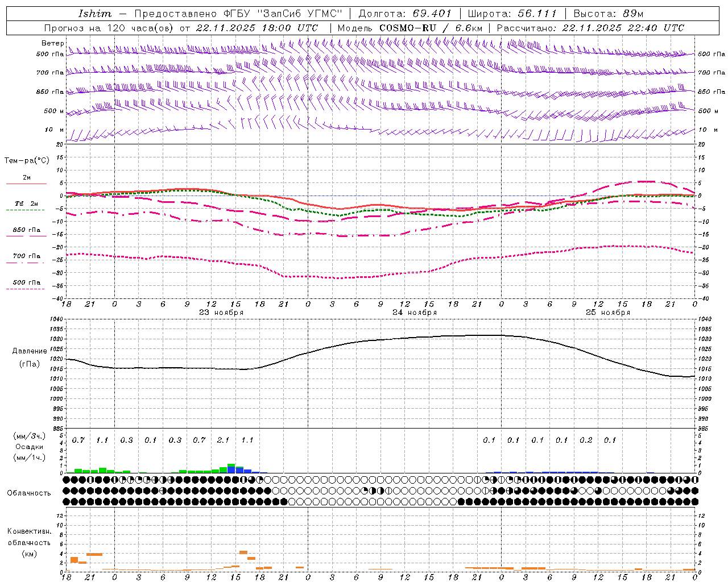Click the "(км)" unit label under convective cloudiness
Viewport: 728px width, 582px height.
pos(29,554)
